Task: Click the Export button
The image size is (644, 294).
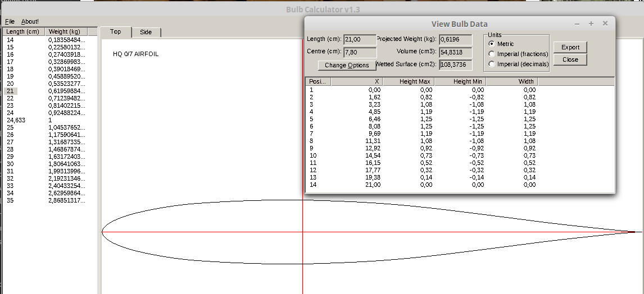Action: point(570,47)
